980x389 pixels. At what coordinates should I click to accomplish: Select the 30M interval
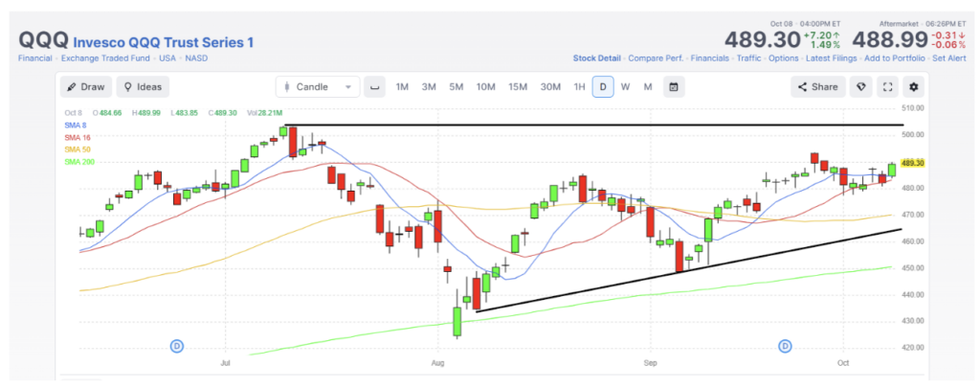(x=550, y=87)
